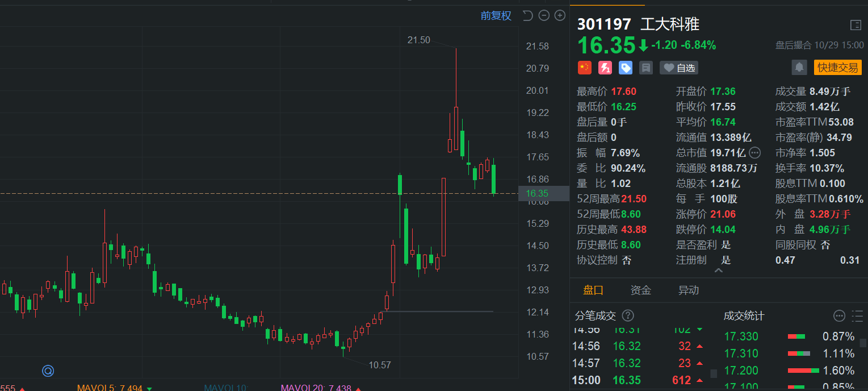
Task: Click the 盘后撮合 10/29 15:00 status text
Action: pos(820,45)
